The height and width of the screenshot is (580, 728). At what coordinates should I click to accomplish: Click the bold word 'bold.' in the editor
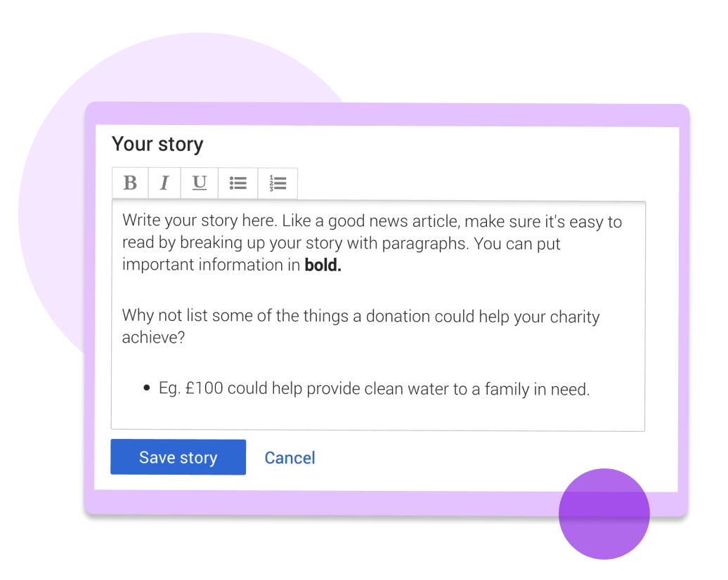point(323,265)
